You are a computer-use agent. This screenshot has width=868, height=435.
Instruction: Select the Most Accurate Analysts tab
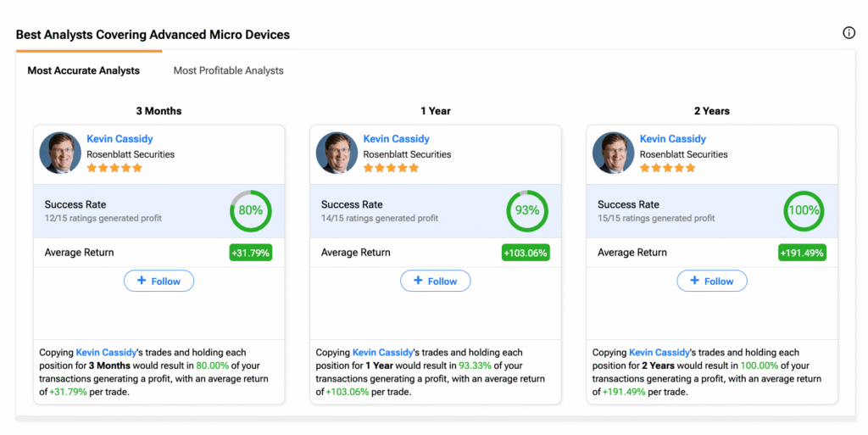click(x=84, y=71)
